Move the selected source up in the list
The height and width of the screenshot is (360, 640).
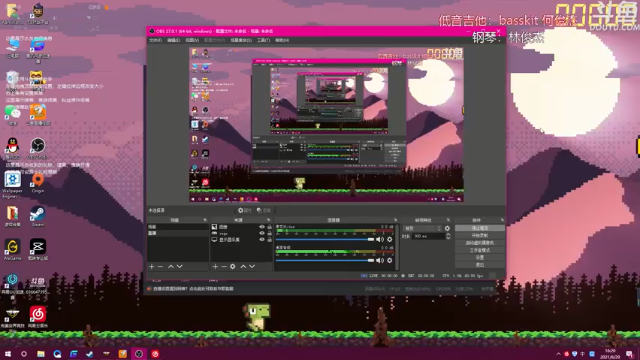(243, 267)
